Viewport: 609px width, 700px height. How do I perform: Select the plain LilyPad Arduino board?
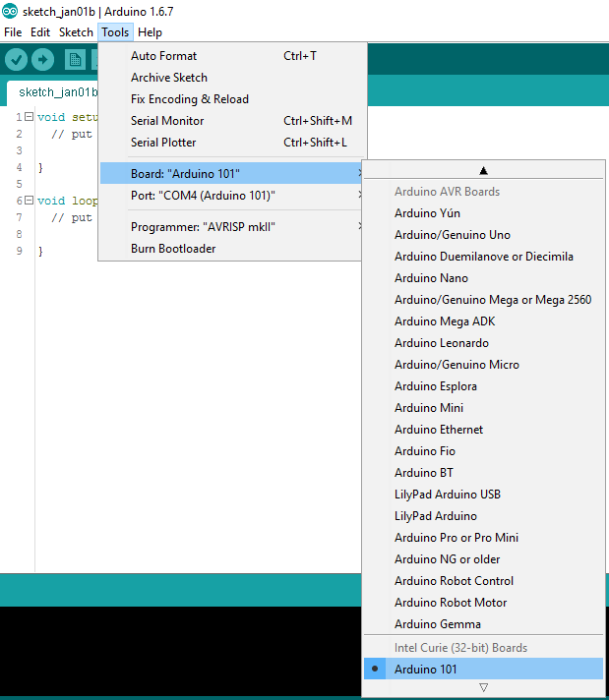click(483, 516)
